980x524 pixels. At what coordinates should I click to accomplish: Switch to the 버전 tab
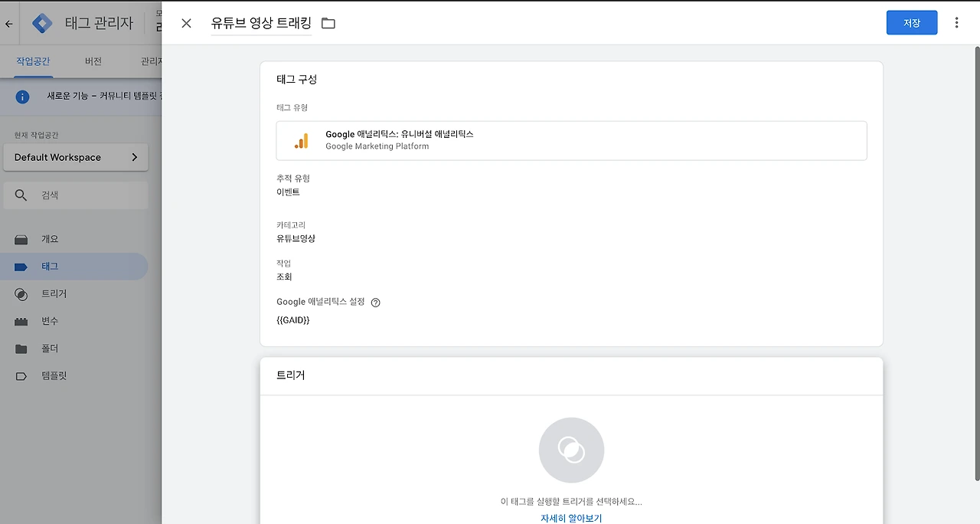point(93,61)
